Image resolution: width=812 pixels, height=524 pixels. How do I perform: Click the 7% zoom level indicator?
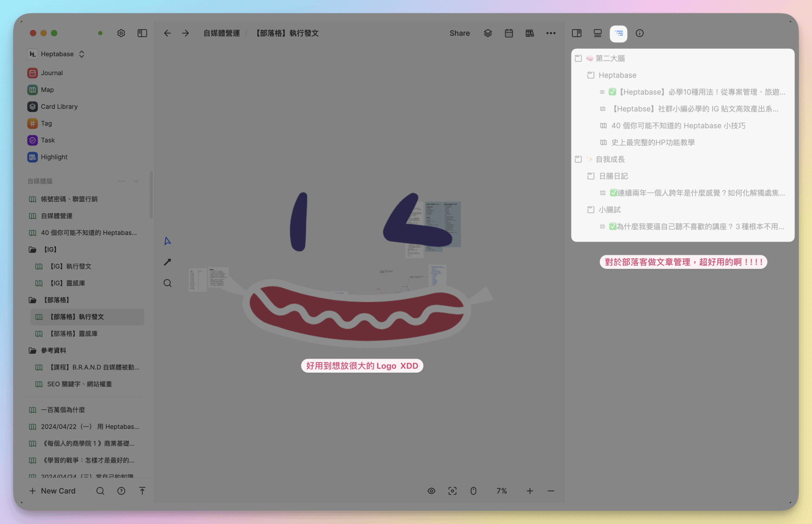click(x=502, y=491)
